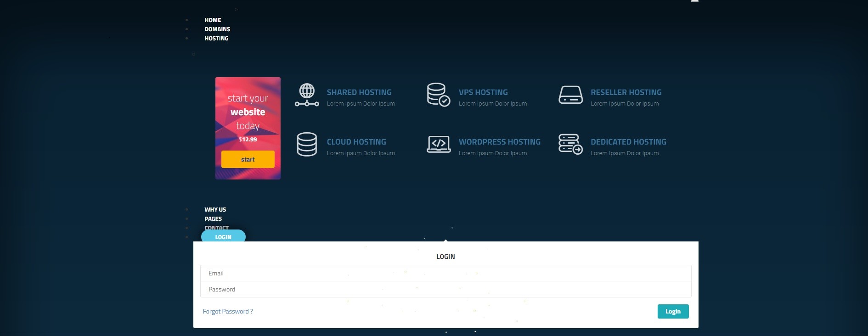Click the WordPress Hosting laptop code icon
This screenshot has height=336, width=868.
coord(438,144)
